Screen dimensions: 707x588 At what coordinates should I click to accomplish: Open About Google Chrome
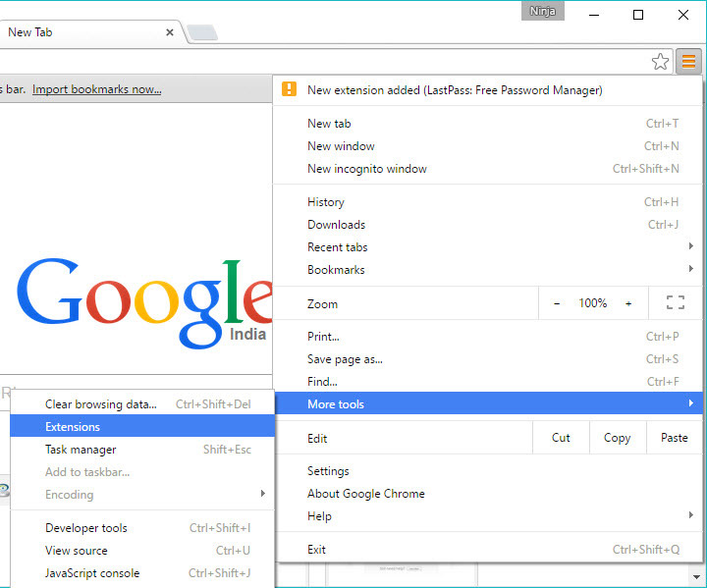tap(489, 494)
